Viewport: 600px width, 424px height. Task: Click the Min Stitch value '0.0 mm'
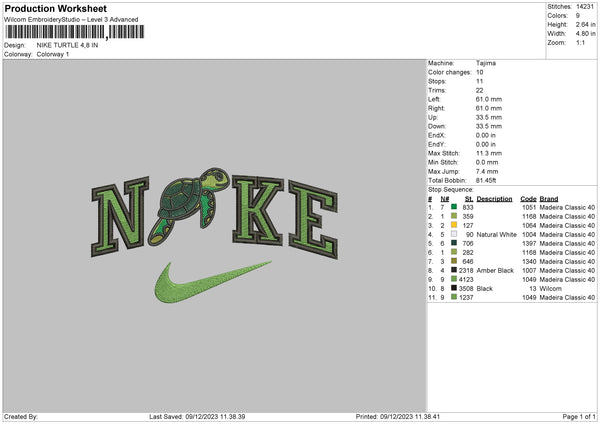487,162
